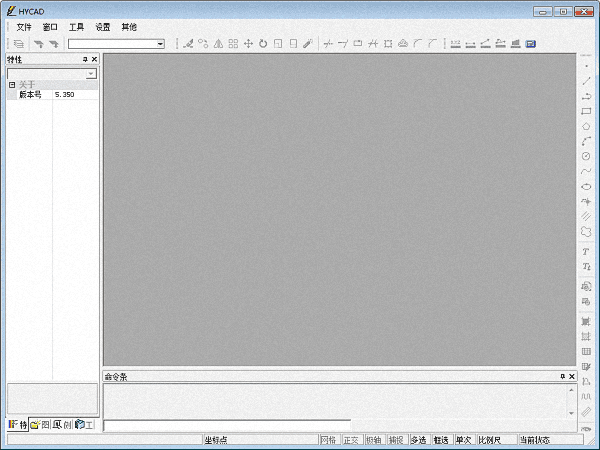
Task: Select the polygon drawing tool
Action: [x=586, y=126]
